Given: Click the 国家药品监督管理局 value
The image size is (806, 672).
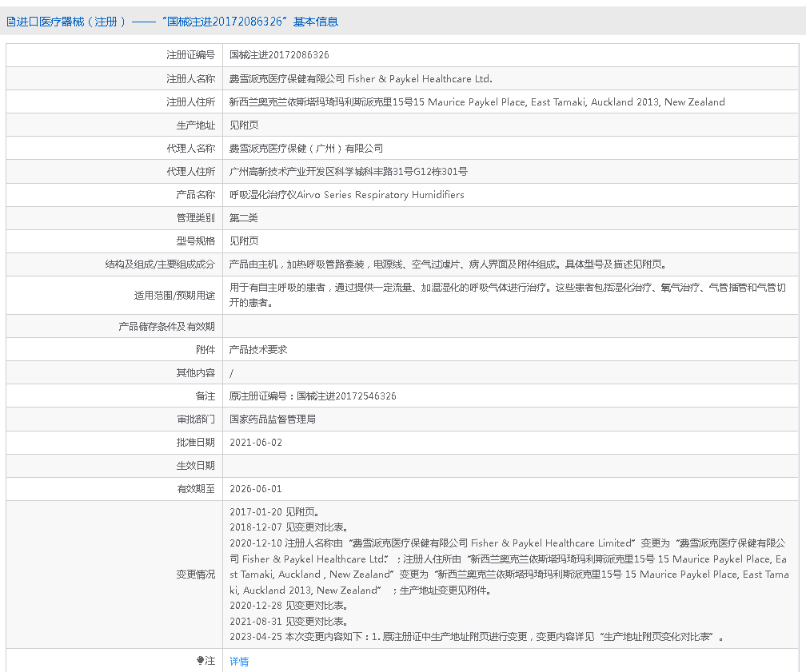Looking at the screenshot, I should coord(273,419).
